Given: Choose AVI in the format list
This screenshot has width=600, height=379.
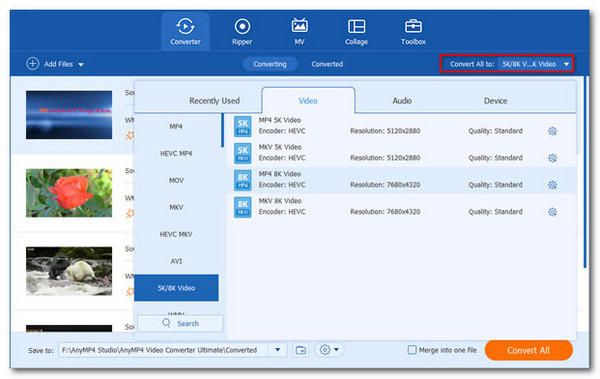Looking at the screenshot, I should point(176,261).
